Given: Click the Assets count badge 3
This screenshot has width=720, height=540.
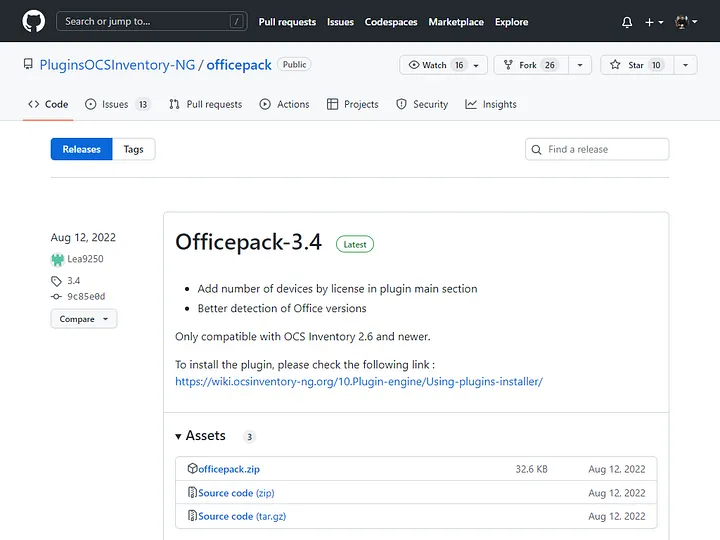Looking at the screenshot, I should coord(249,437).
